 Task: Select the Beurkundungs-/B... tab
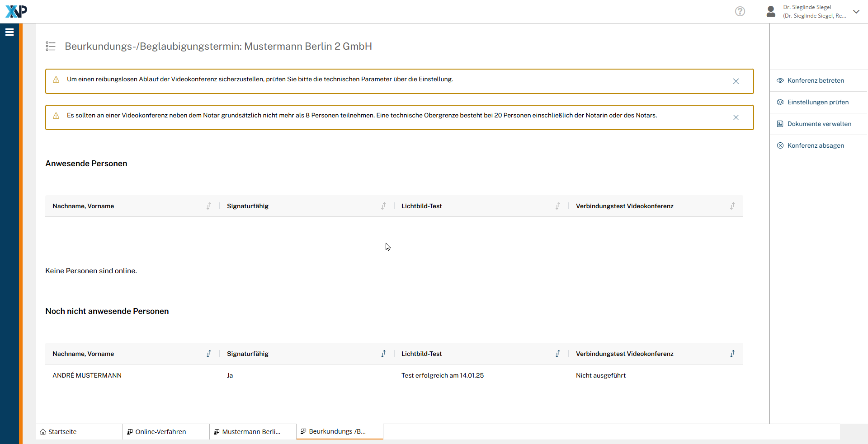340,431
